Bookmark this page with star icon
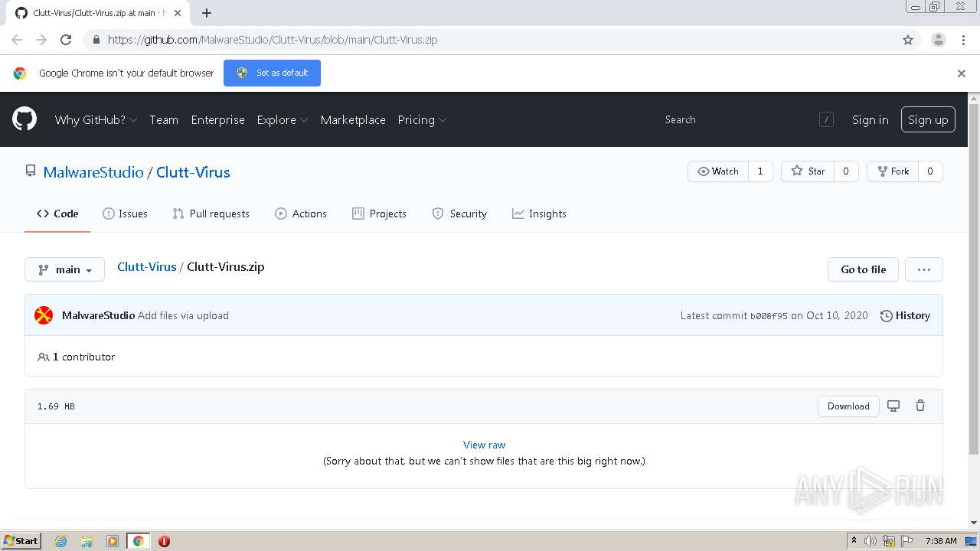Image resolution: width=980 pixels, height=551 pixels. (908, 40)
